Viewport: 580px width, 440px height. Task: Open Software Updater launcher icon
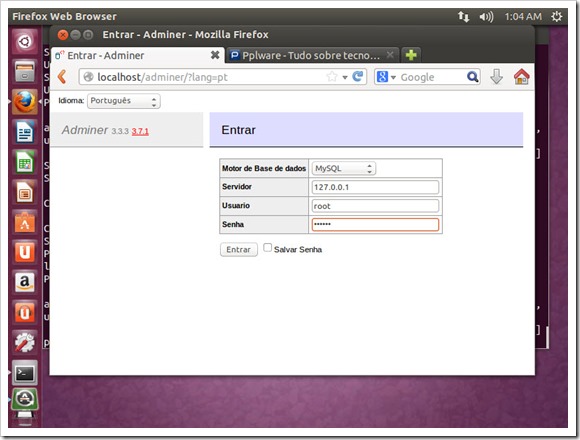pyautogui.click(x=24, y=399)
